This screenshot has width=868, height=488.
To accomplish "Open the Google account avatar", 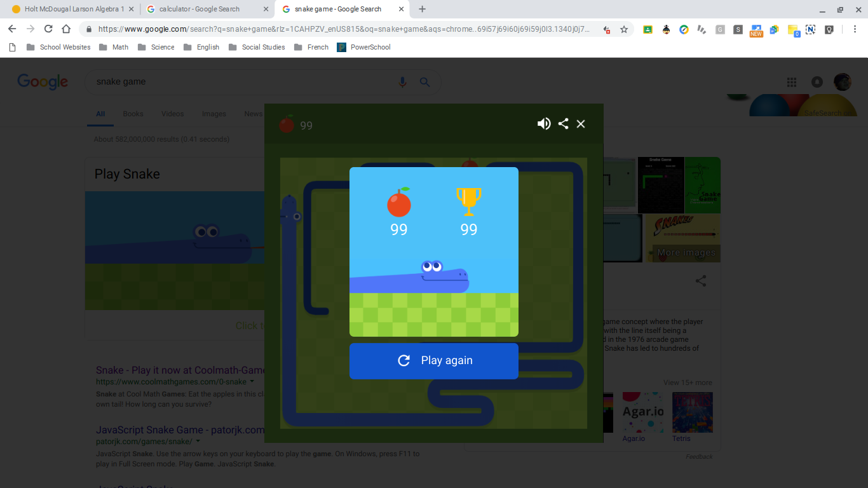I will pos(843,82).
